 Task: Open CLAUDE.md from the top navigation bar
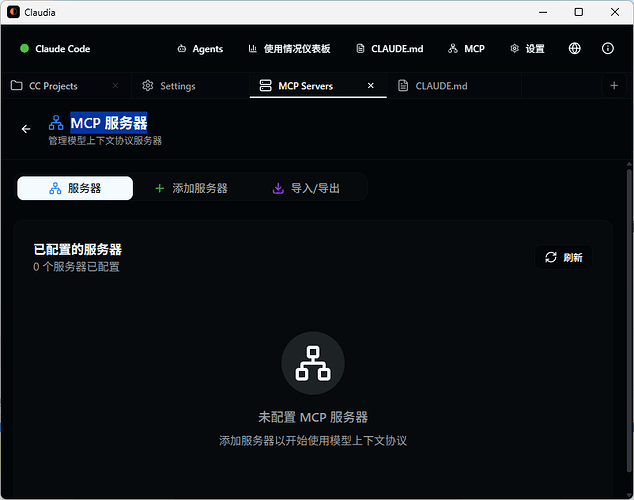(389, 49)
